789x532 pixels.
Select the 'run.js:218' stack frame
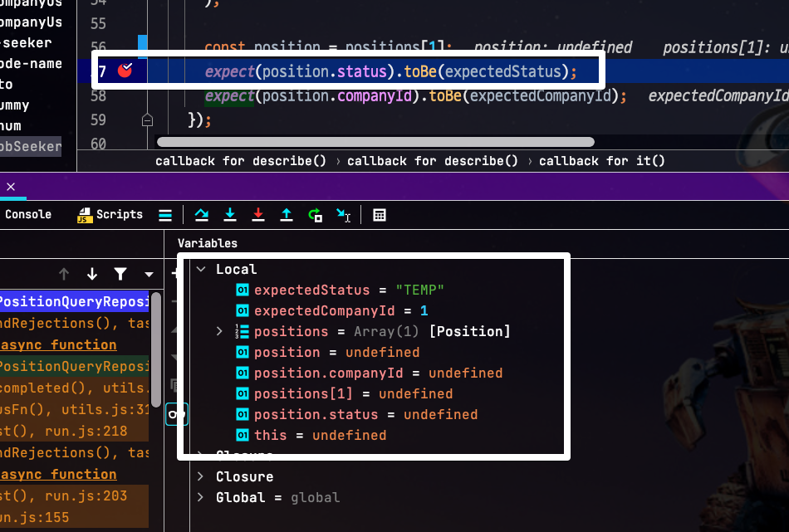coord(75,431)
